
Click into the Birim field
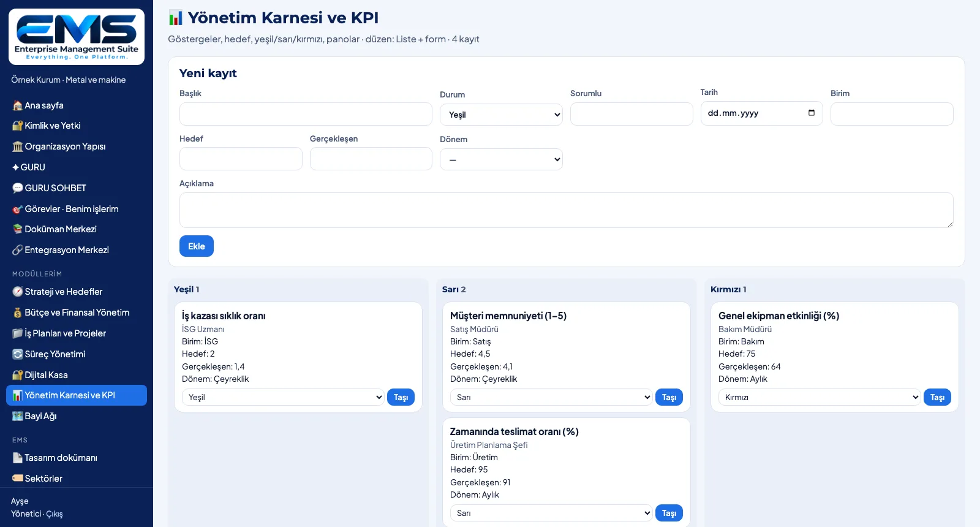point(892,114)
